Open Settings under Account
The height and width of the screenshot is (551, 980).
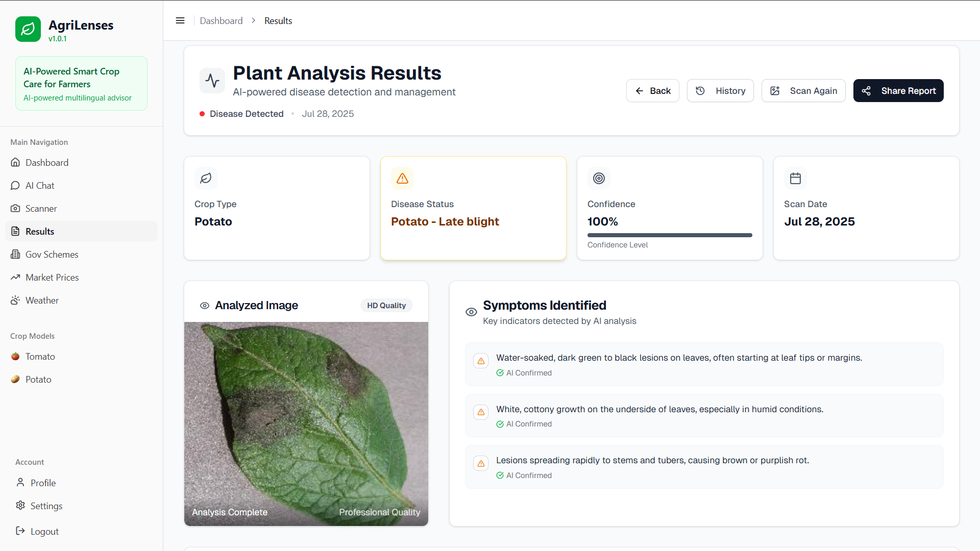coord(82,506)
